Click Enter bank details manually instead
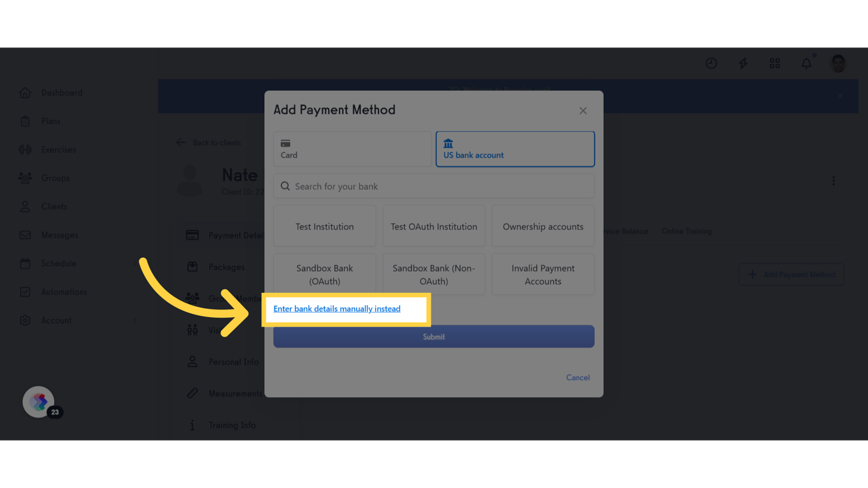This screenshot has width=868, height=488. [x=337, y=309]
